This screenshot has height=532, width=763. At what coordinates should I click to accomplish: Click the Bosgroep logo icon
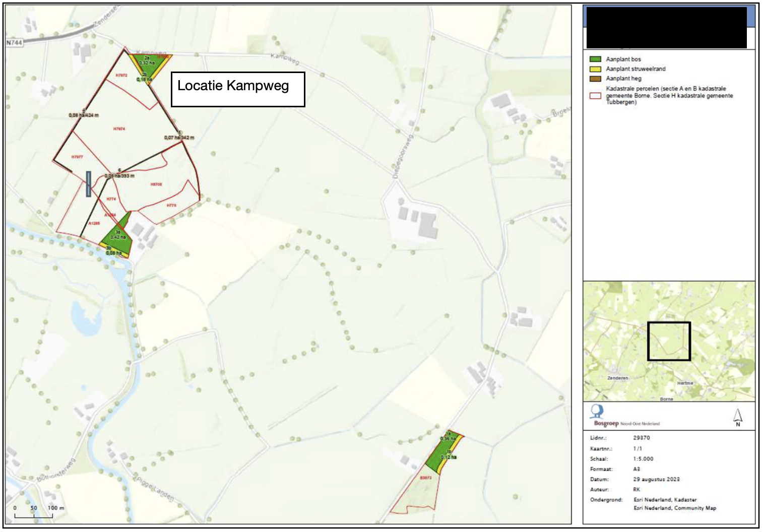click(x=597, y=412)
